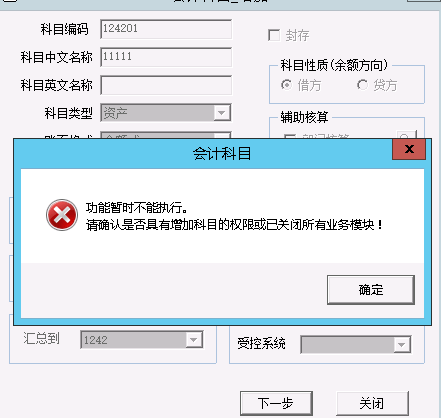Click the 下一步 button
The width and height of the screenshot is (441, 418).
click(276, 403)
